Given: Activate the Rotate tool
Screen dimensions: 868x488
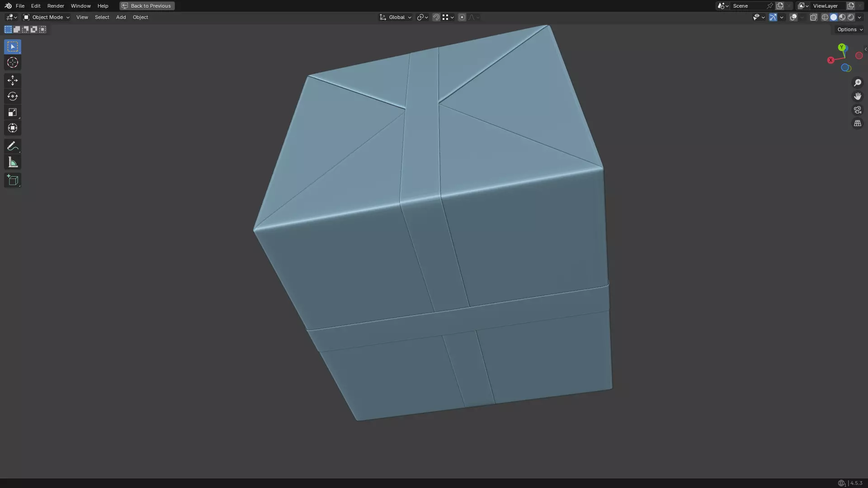Looking at the screenshot, I should 12,96.
